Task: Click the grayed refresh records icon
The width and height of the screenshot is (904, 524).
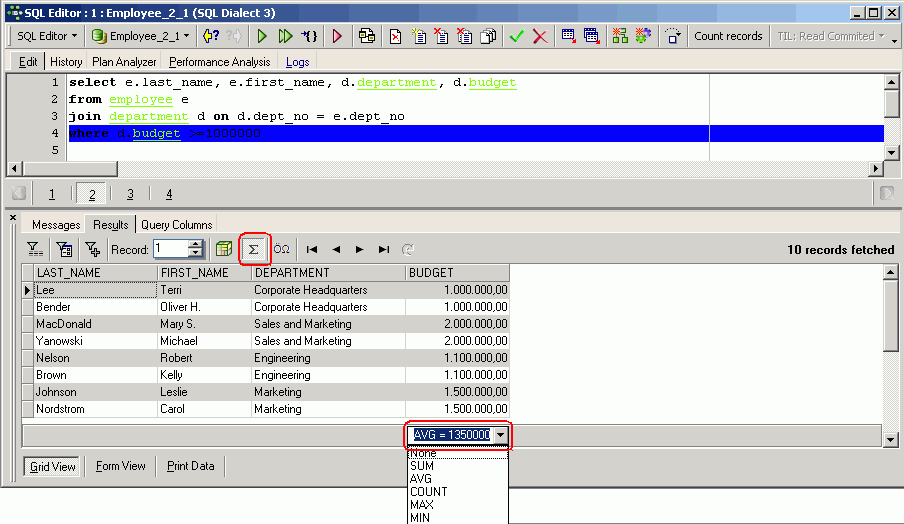Action: point(408,249)
